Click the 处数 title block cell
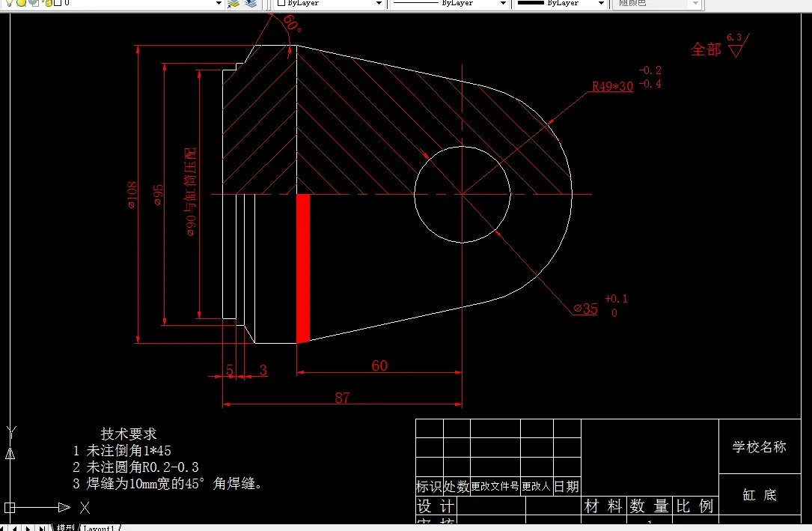The height and width of the screenshot is (531, 812). point(457,487)
